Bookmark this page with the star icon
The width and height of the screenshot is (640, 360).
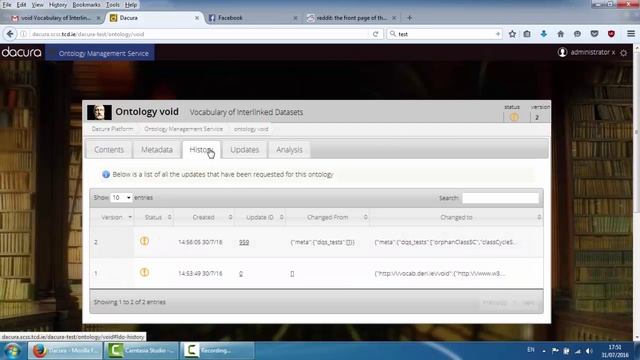(x=512, y=34)
